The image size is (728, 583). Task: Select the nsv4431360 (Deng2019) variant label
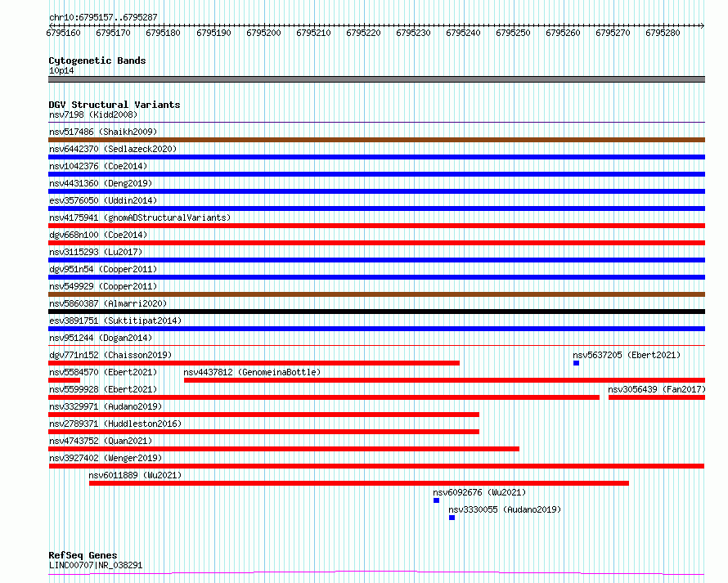[101, 183]
